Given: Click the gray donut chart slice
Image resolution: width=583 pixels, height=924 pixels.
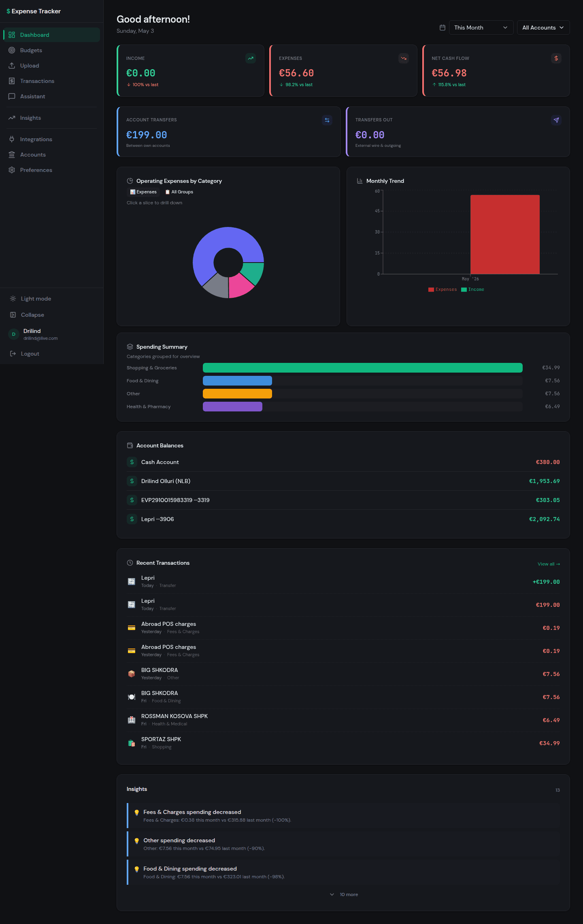Looking at the screenshot, I should 218,286.
